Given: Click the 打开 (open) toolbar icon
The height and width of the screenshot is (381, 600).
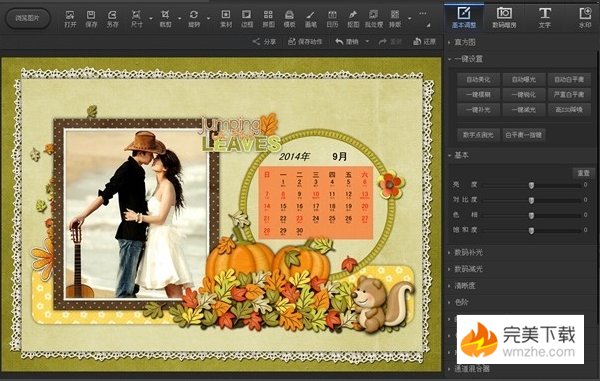Looking at the screenshot, I should 70,19.
